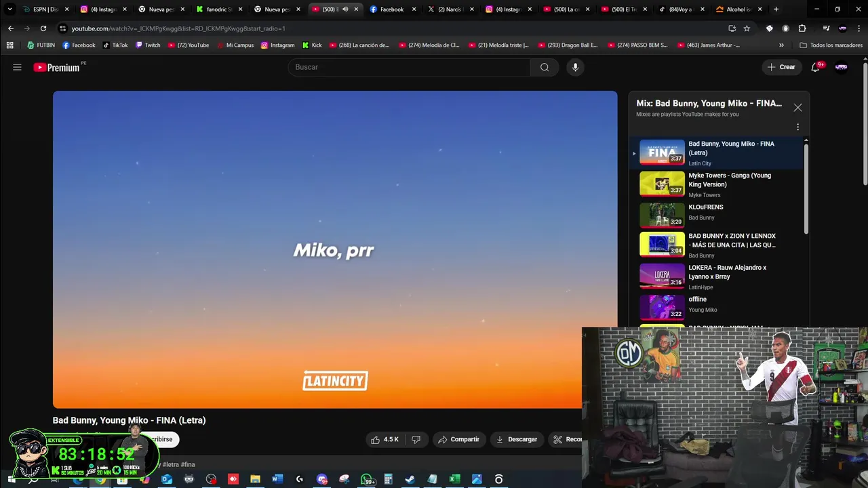The width and height of the screenshot is (868, 488).
Task: Click the video player area to pause
Action: click(x=335, y=249)
